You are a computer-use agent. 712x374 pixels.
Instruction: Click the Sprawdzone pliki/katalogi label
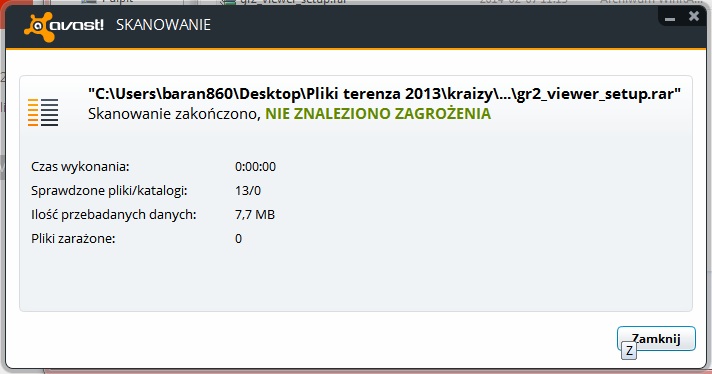pos(109,191)
